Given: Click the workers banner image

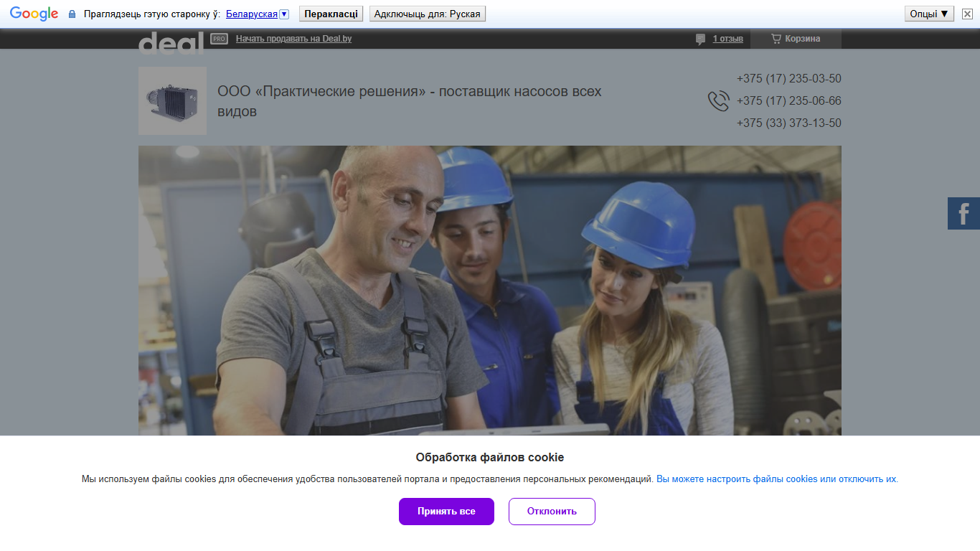Looking at the screenshot, I should pyautogui.click(x=490, y=291).
